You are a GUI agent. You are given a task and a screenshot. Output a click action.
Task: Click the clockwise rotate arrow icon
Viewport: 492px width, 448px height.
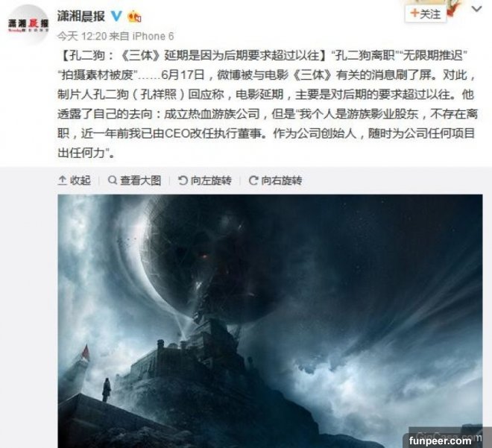(x=253, y=180)
